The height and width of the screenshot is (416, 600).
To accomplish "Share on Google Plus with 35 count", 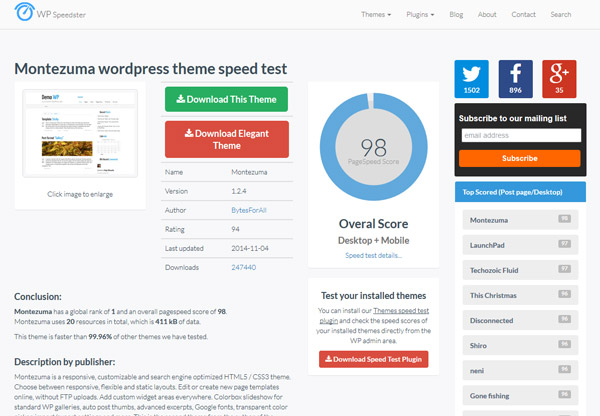I will tap(559, 79).
